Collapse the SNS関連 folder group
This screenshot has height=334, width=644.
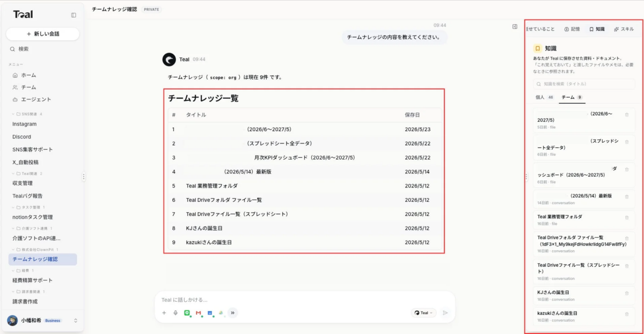tap(27, 114)
